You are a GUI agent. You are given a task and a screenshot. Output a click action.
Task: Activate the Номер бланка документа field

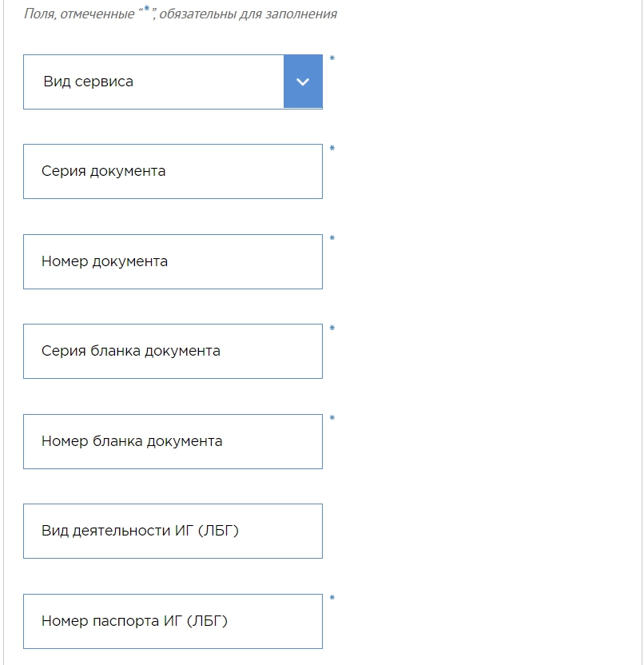pyautogui.click(x=173, y=441)
